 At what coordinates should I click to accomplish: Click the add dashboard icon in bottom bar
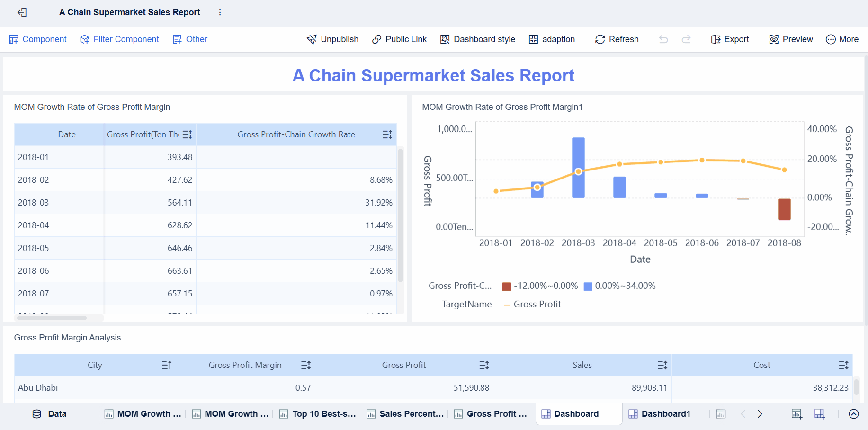click(x=819, y=414)
